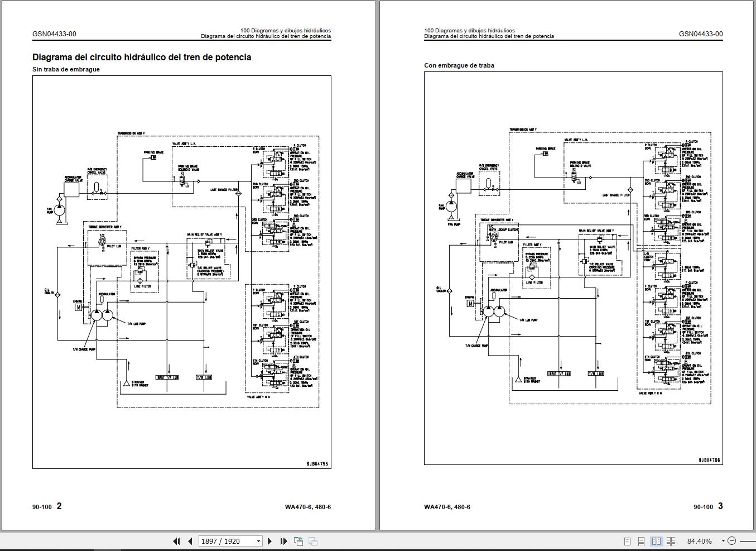Viewport: 756px width, 551px height.
Task: Click GSN04433-00 on the left page
Action: tap(54, 33)
